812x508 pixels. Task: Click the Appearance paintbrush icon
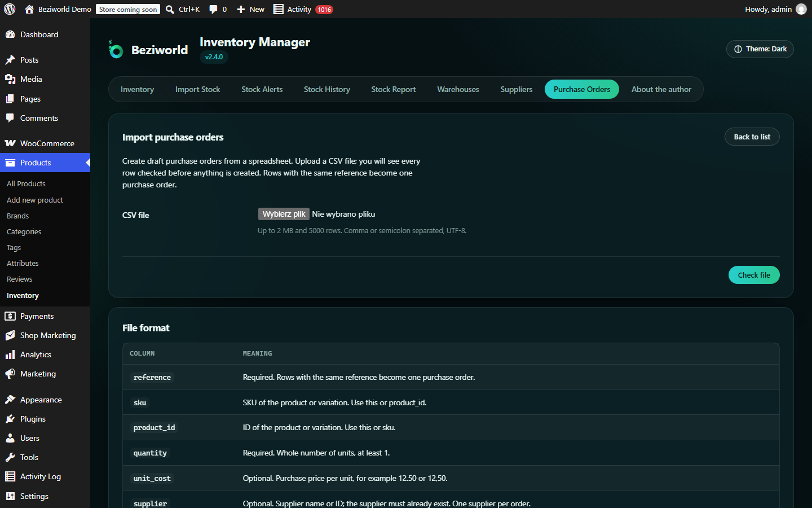[x=10, y=400]
